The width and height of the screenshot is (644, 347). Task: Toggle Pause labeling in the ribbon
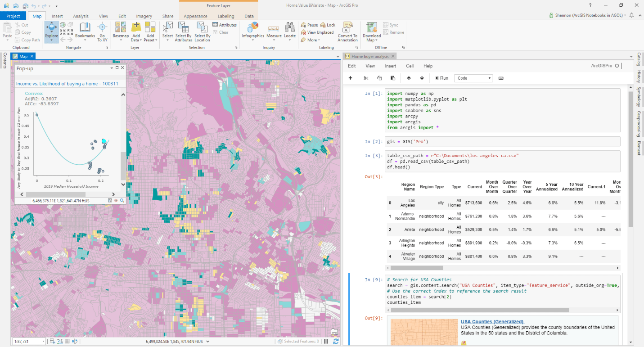(x=309, y=25)
